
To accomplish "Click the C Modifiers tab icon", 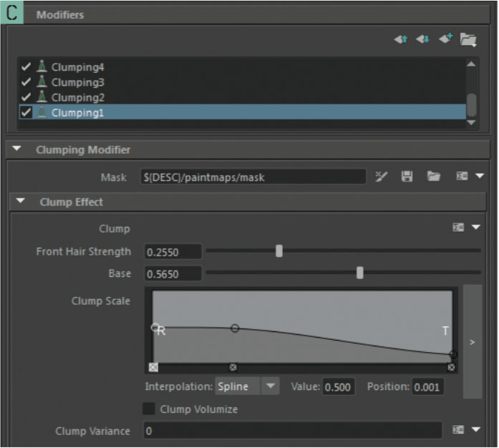I will tap(11, 12).
